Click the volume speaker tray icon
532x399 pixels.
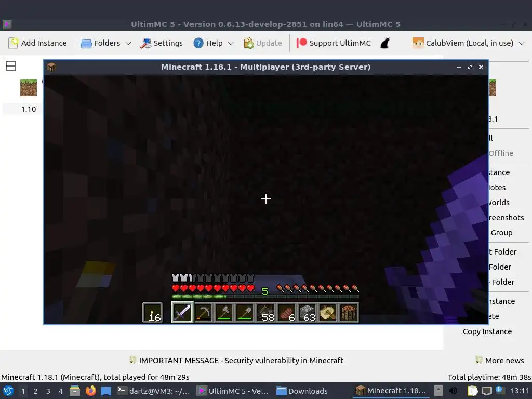pos(453,391)
